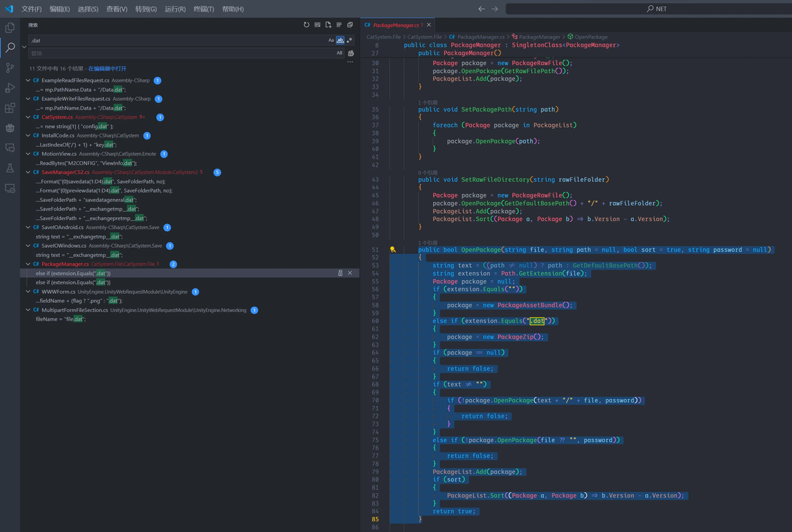The width and height of the screenshot is (792, 532).
Task: Toggle Preserve Case in replace box
Action: point(340,53)
